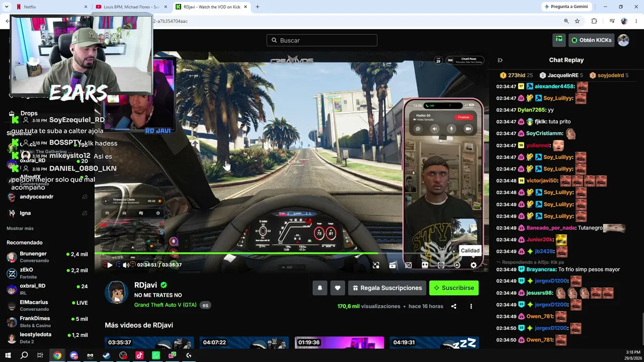Open Windows taskbar search
This screenshot has height=362, width=644.
pyautogui.click(x=24, y=355)
